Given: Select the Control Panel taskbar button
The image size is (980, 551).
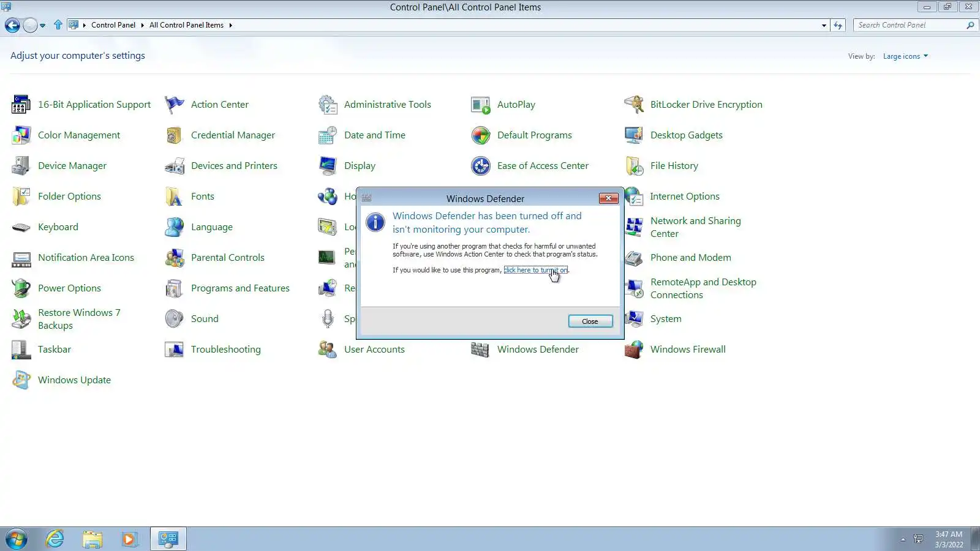Looking at the screenshot, I should [x=168, y=539].
